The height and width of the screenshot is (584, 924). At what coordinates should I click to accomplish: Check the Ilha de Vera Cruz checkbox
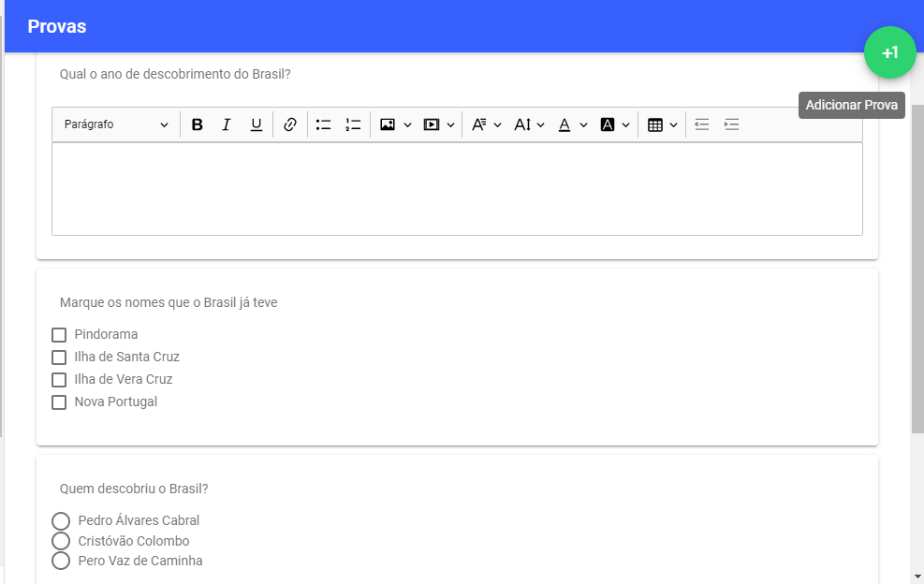point(59,380)
